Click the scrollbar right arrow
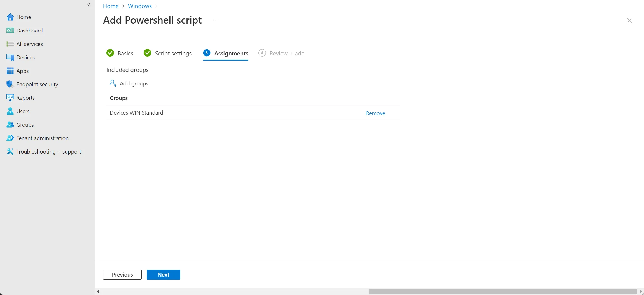The height and width of the screenshot is (295, 644). 641,292
